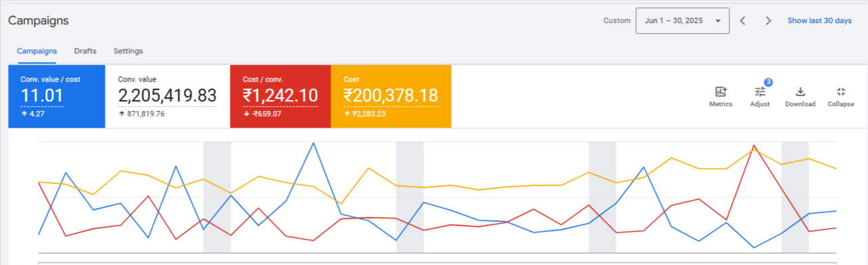Viewport: 868px width, 265px height.
Task: Go to the next date range
Action: (x=768, y=20)
